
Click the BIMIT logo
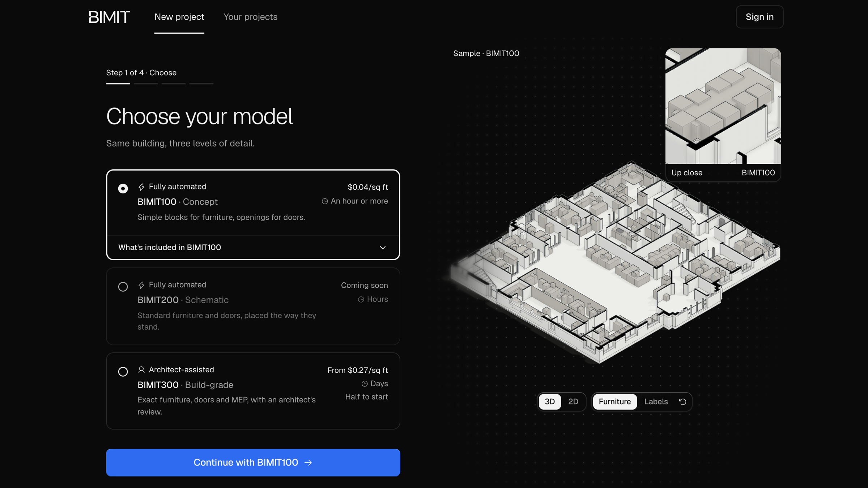click(109, 17)
